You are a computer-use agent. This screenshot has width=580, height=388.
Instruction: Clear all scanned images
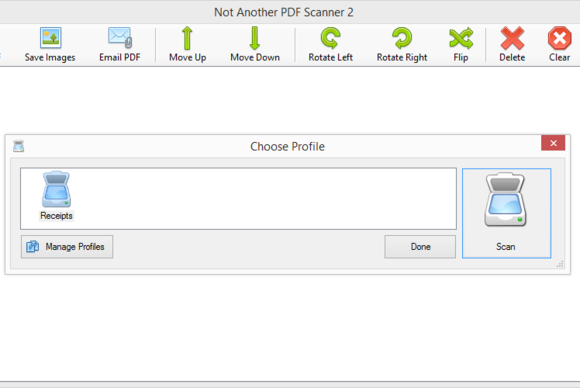[559, 44]
